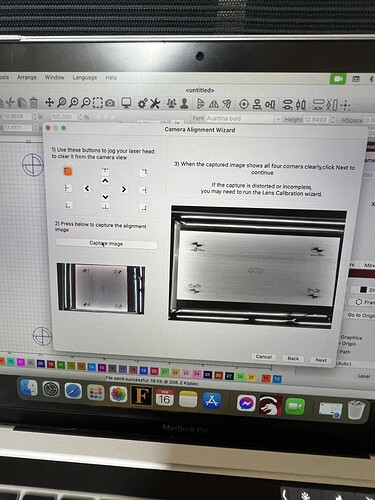375x500 pixels.
Task: Click the camera capture toolbar icon
Action: [x=110, y=103]
